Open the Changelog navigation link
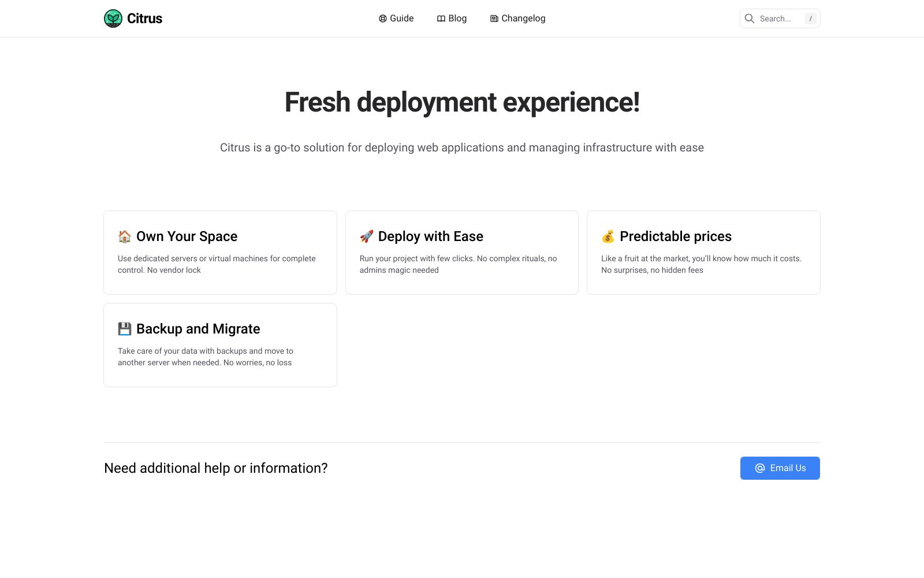The height and width of the screenshot is (578, 924). pyautogui.click(x=518, y=18)
